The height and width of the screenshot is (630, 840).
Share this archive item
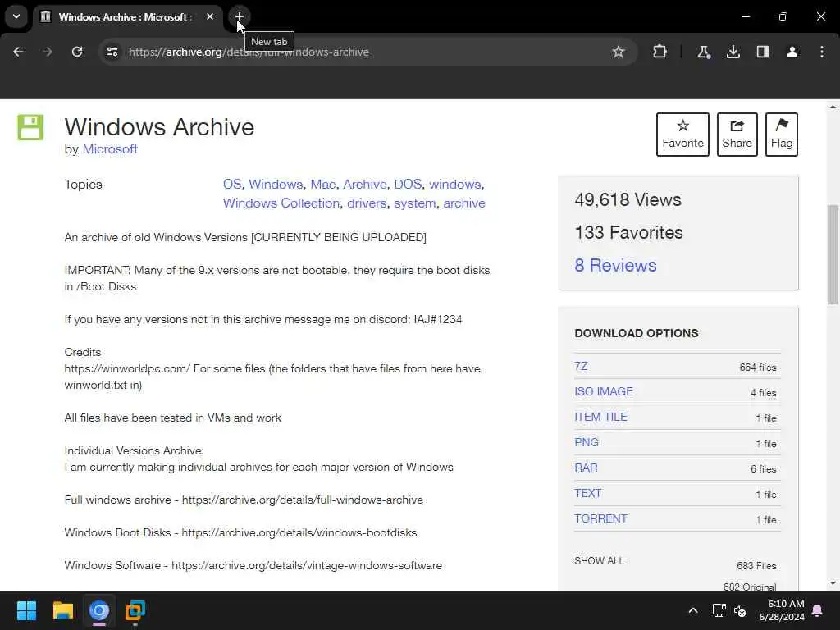coord(737,135)
